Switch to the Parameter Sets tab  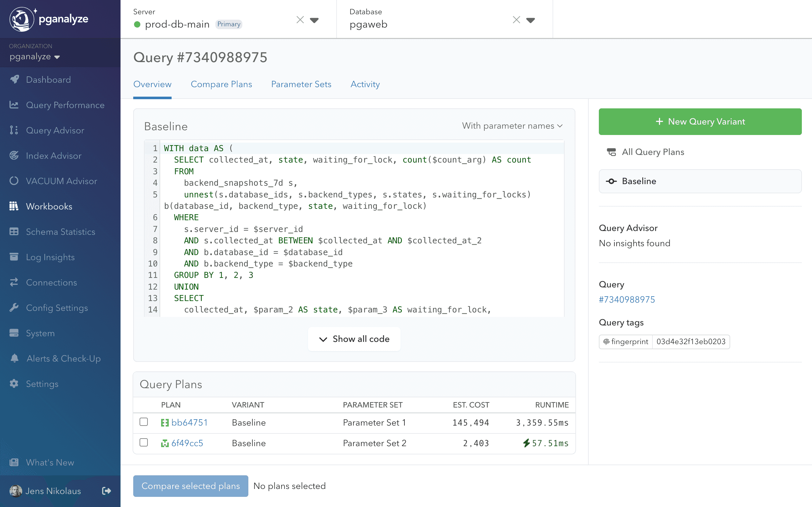tap(301, 84)
